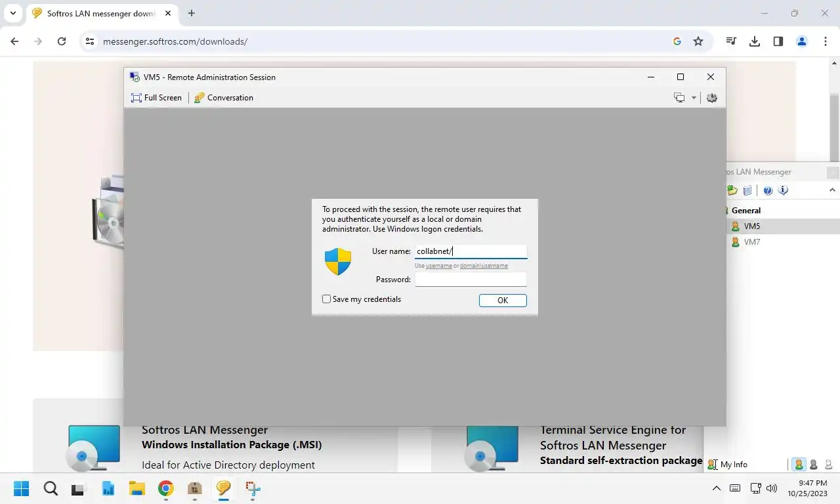This screenshot has height=504, width=840.
Task: Open File Explorer from the taskbar
Action: click(136, 488)
